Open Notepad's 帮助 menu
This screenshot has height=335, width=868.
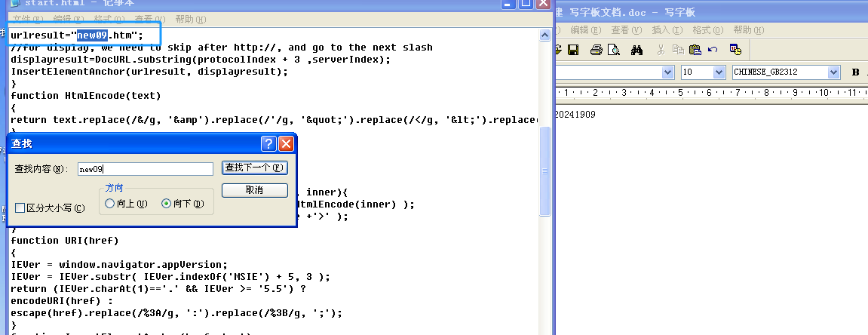(191, 20)
